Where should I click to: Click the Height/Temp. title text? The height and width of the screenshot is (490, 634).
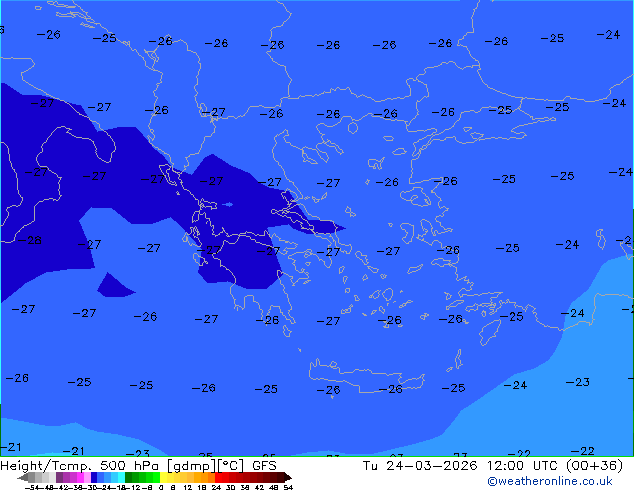[46, 466]
